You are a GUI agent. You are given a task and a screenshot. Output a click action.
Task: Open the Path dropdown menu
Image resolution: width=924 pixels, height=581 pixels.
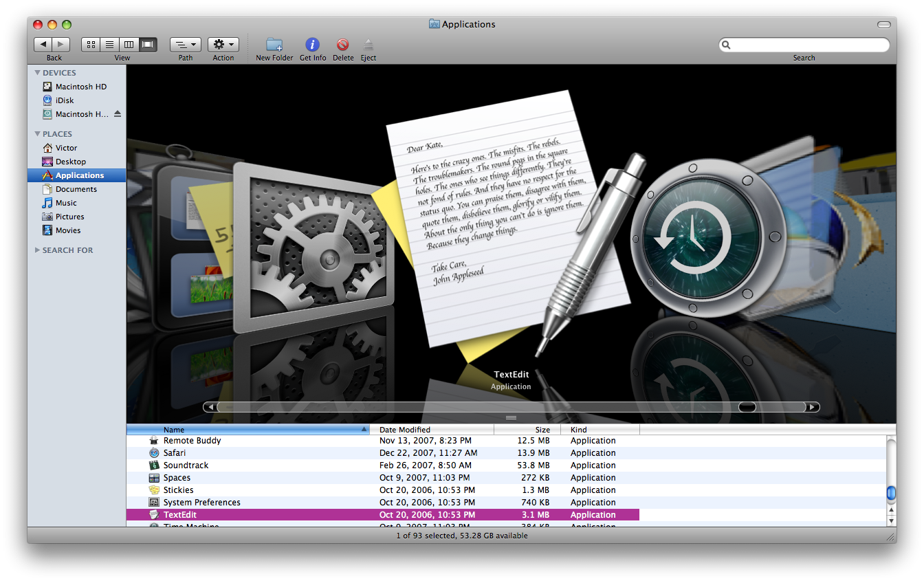pyautogui.click(x=186, y=45)
